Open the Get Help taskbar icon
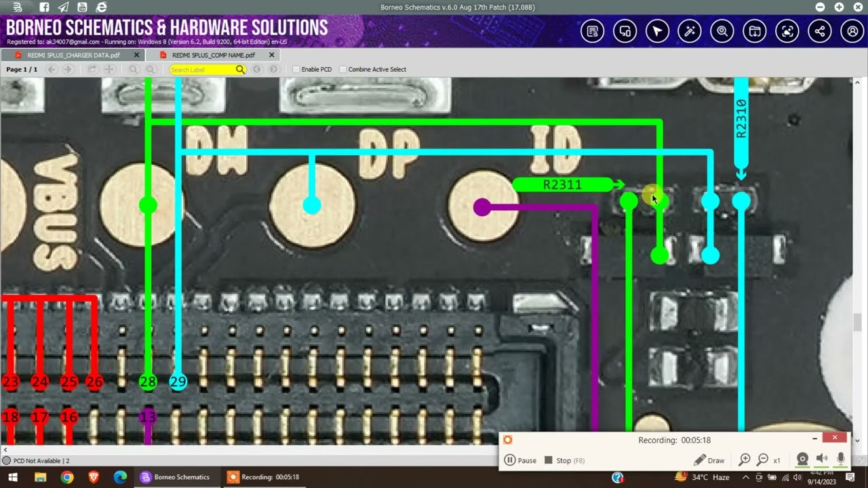Screen dimensions: 868x488 618,477
